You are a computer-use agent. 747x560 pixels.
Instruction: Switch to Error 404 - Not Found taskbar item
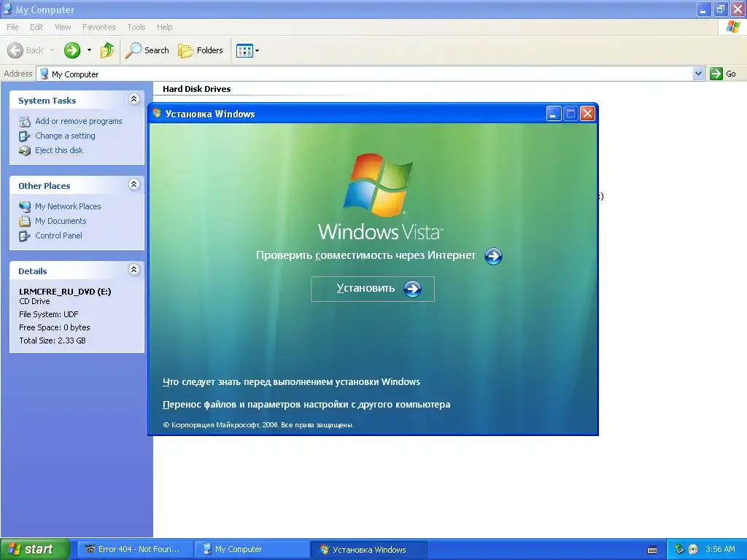point(135,550)
